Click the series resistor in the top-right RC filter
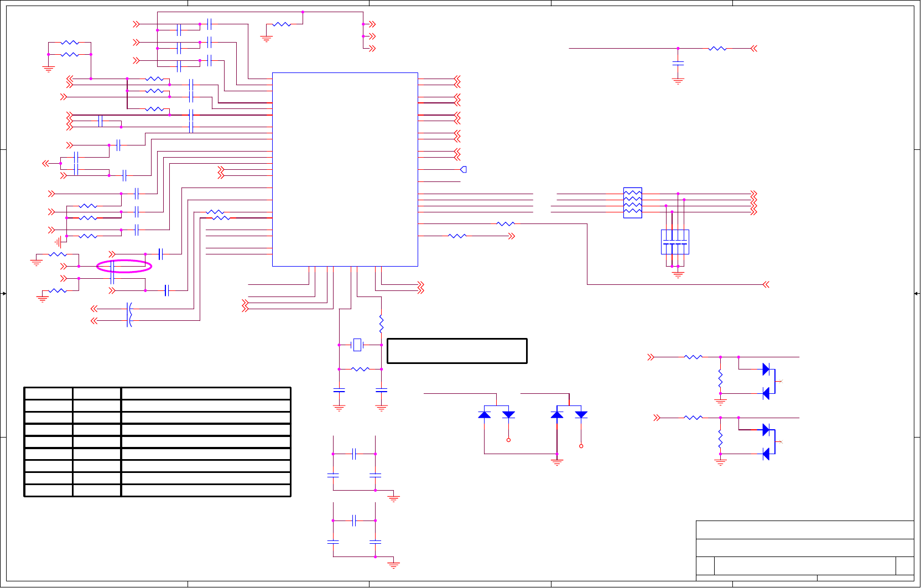The width and height of the screenshot is (921, 588). [x=717, y=49]
